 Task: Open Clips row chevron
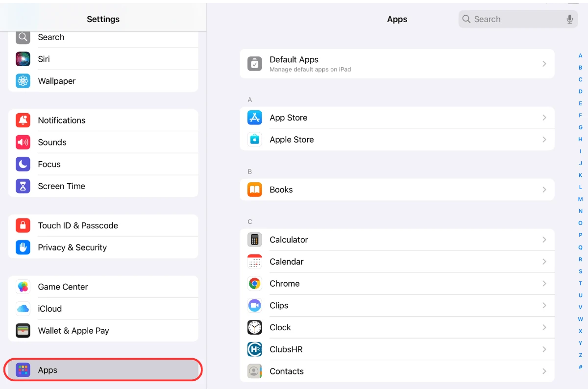544,305
